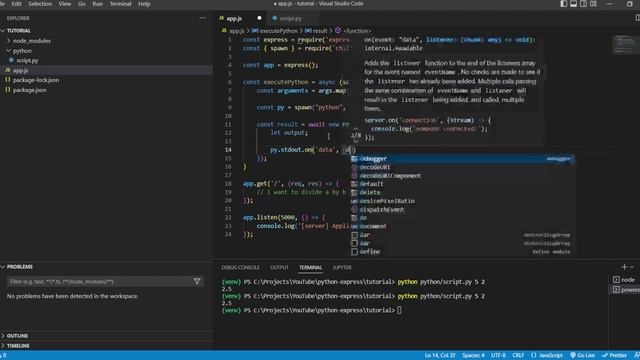
Task: Open Customize Layout icon
Action: [593, 4]
